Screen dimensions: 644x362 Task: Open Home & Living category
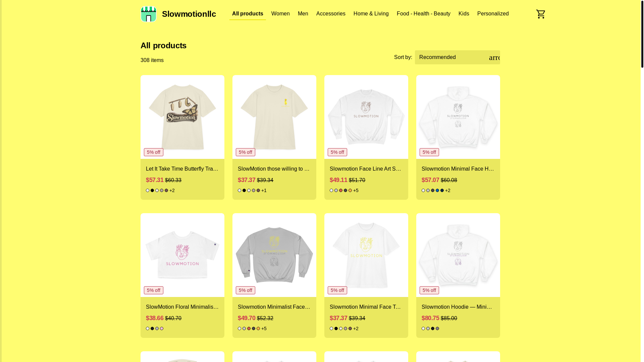click(x=371, y=14)
